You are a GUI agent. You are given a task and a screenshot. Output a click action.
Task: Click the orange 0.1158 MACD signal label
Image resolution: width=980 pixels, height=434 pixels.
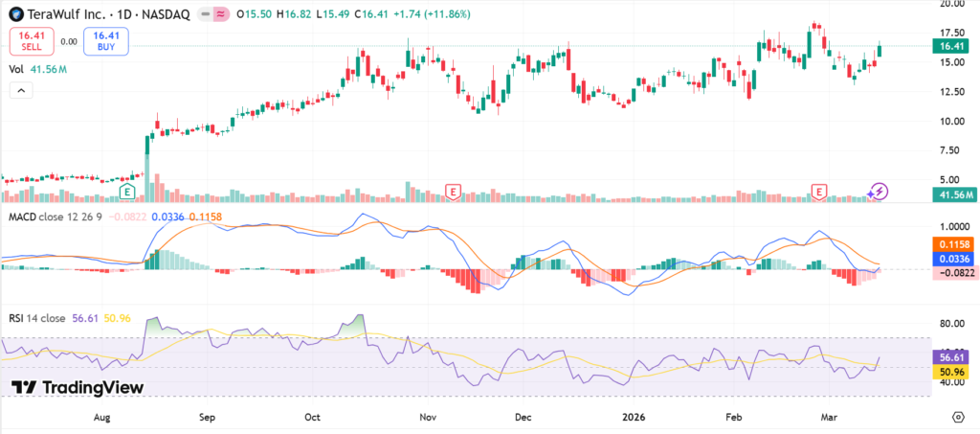click(953, 243)
